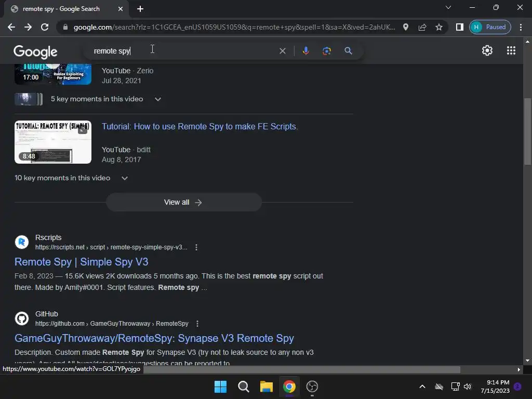
Task: Share this page from address bar
Action: point(422,27)
